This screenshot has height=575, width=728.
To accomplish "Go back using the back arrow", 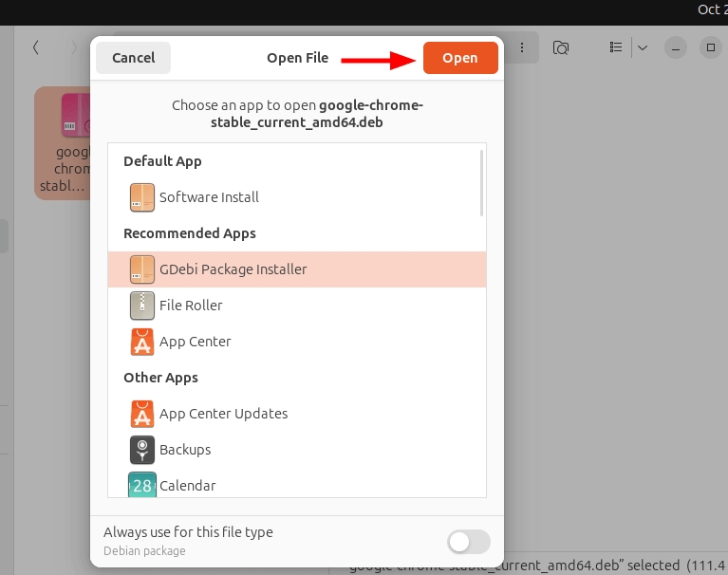I will 36,47.
